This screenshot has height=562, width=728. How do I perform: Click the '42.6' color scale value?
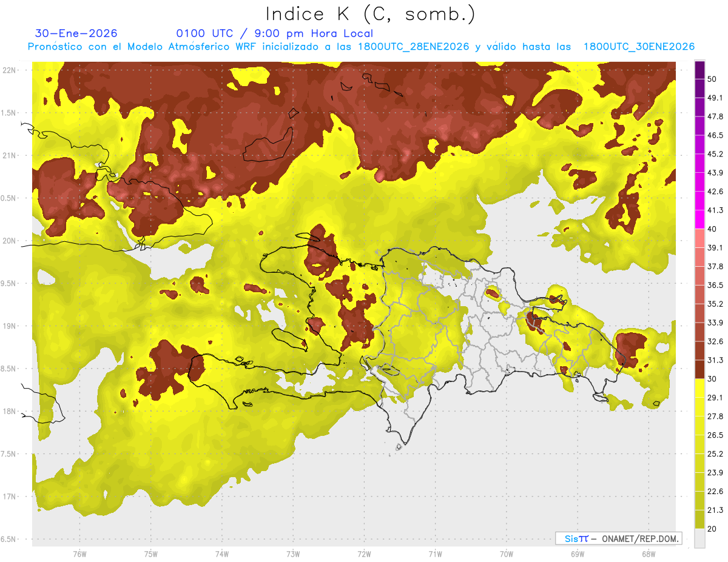tap(715, 192)
